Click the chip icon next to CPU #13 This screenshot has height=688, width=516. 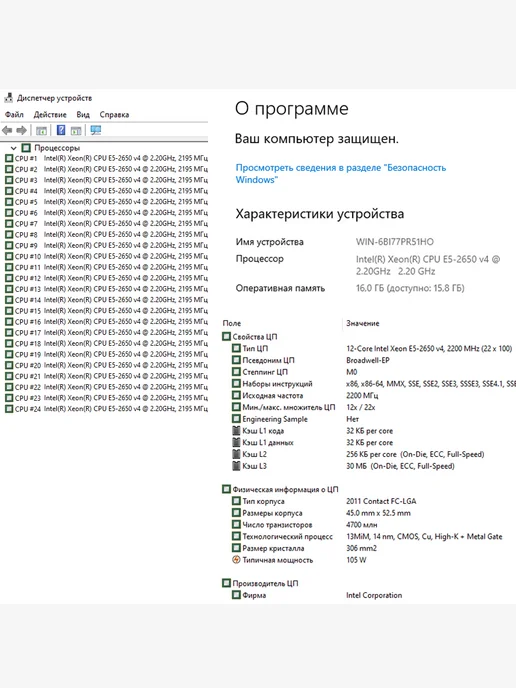click(x=9, y=289)
